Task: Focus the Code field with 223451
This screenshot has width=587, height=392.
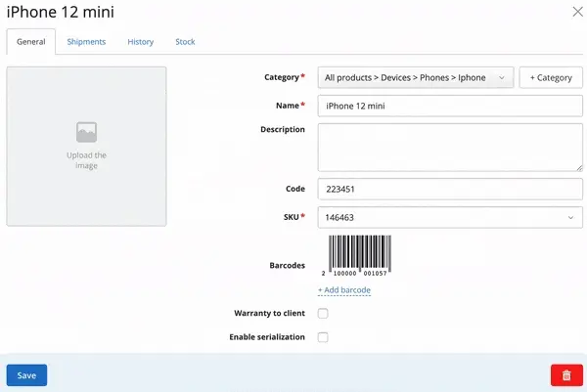Action: pyautogui.click(x=450, y=189)
